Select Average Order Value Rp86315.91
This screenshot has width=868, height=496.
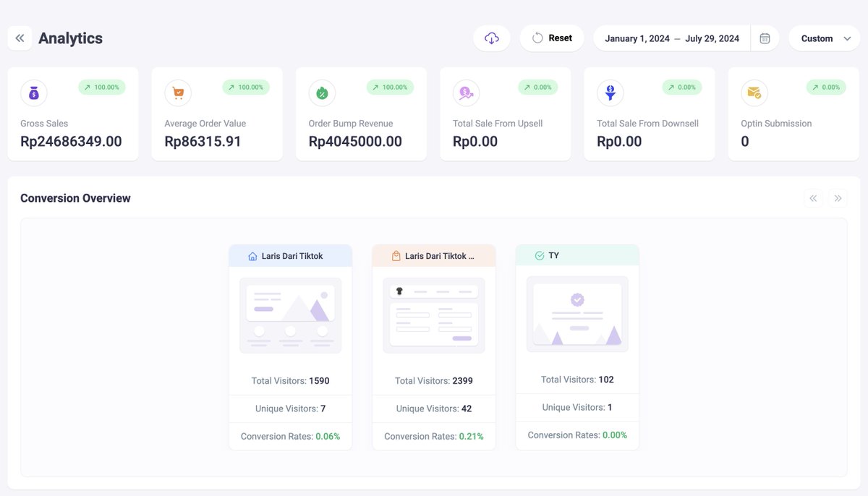tap(203, 142)
